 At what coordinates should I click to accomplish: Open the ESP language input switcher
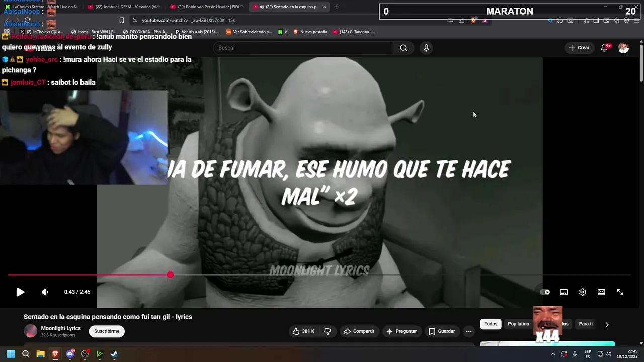pos(588,354)
